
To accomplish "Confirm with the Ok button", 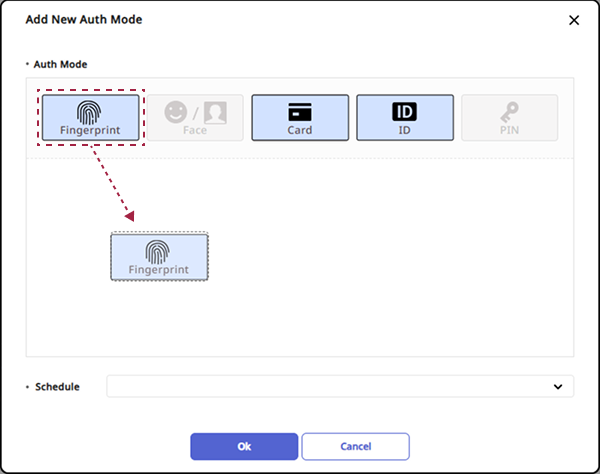I will [244, 446].
